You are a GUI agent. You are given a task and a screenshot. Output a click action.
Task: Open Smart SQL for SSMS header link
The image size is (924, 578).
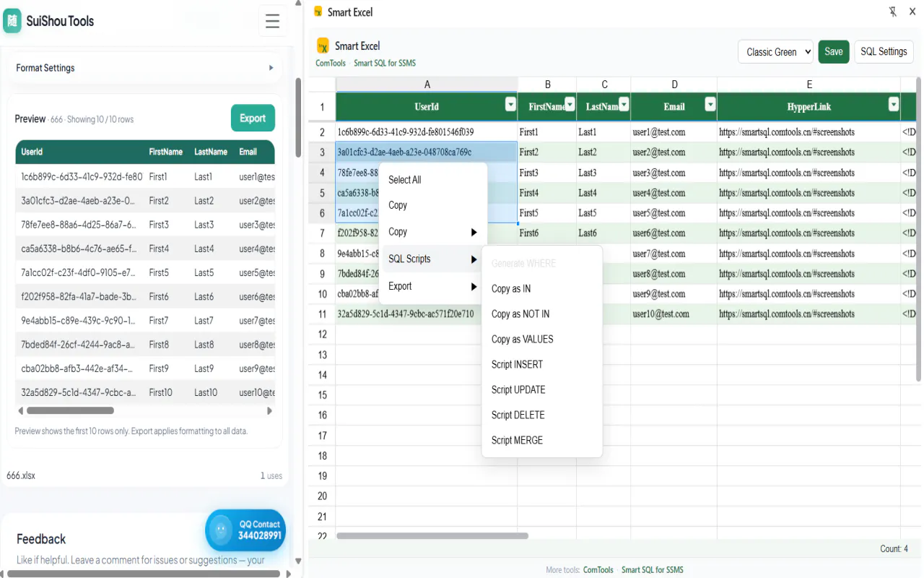(385, 63)
